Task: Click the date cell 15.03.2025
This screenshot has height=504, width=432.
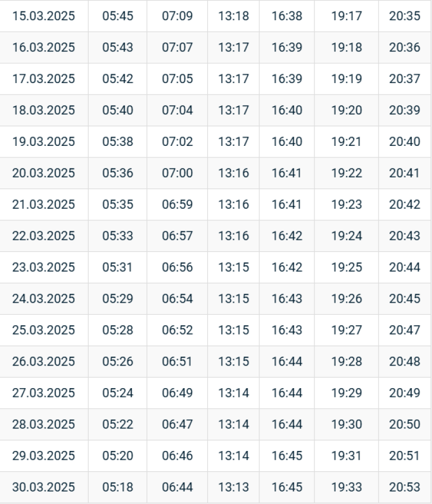Action: pyautogui.click(x=44, y=16)
